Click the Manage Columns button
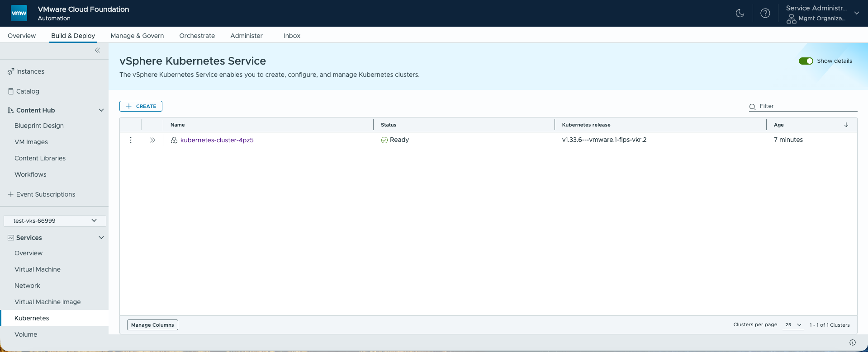Viewport: 868px width, 352px height. tap(152, 325)
